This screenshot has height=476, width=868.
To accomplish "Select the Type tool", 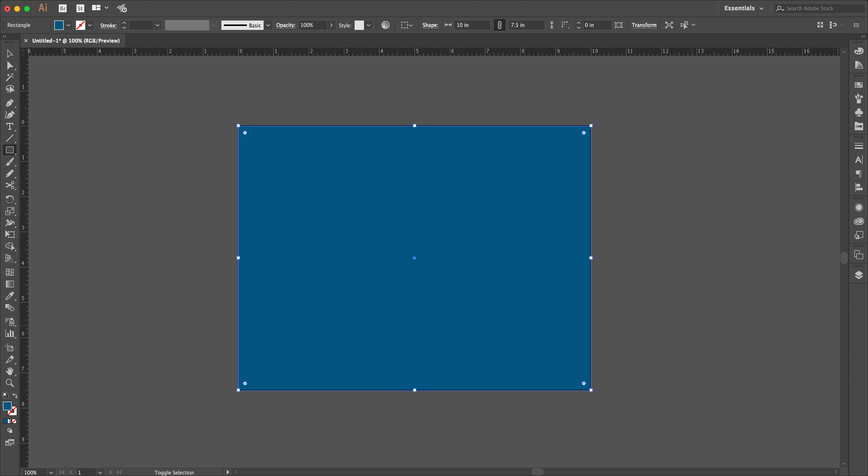I will pos(9,127).
